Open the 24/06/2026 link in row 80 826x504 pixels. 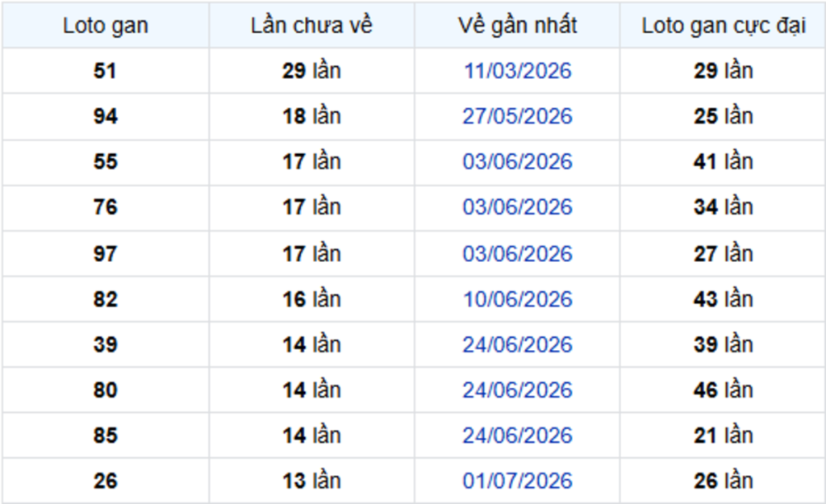point(517,389)
